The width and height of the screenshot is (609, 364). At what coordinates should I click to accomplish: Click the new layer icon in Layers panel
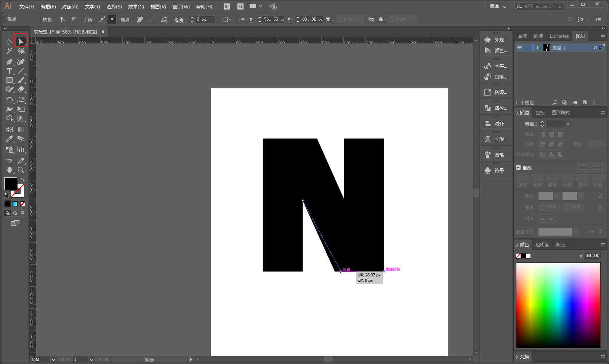[x=585, y=102]
